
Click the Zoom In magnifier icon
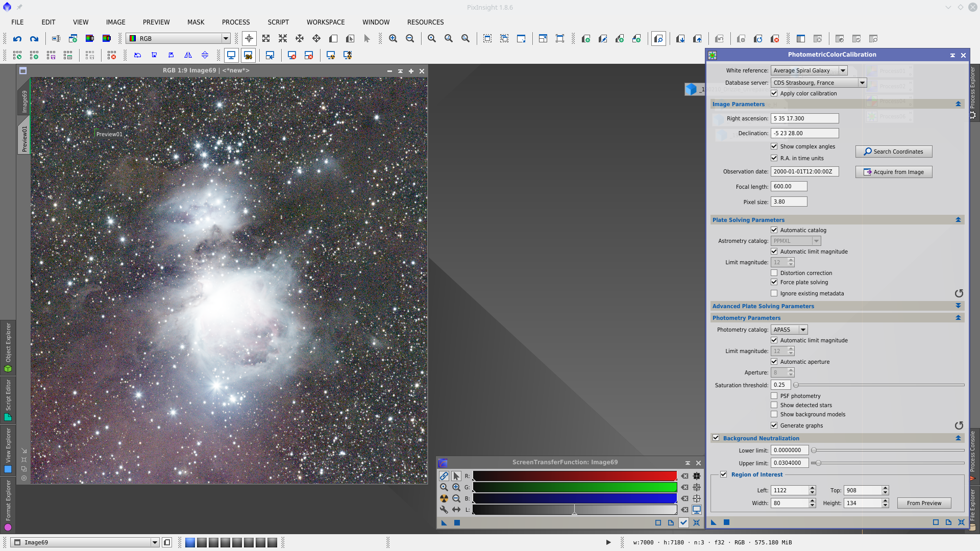click(393, 39)
